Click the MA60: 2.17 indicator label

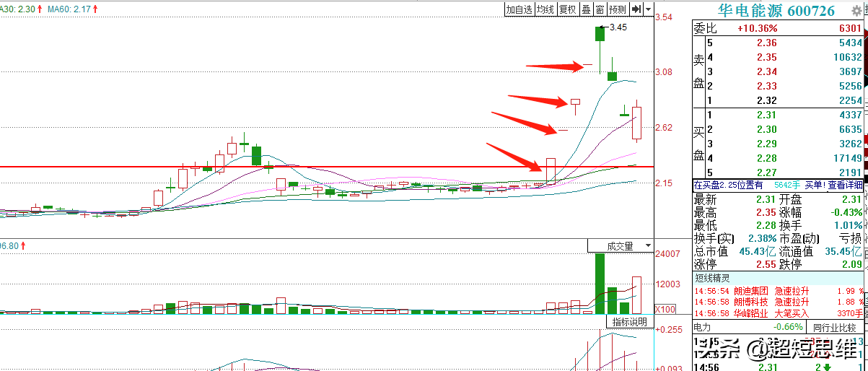[71, 9]
